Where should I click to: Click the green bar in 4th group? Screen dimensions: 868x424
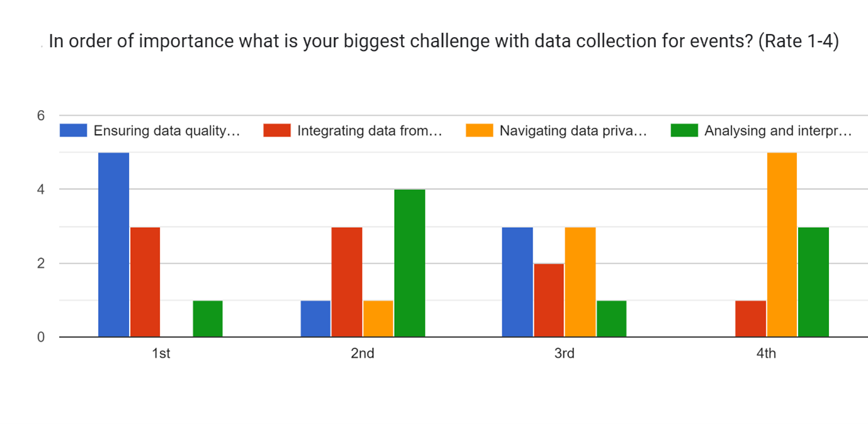click(813, 282)
